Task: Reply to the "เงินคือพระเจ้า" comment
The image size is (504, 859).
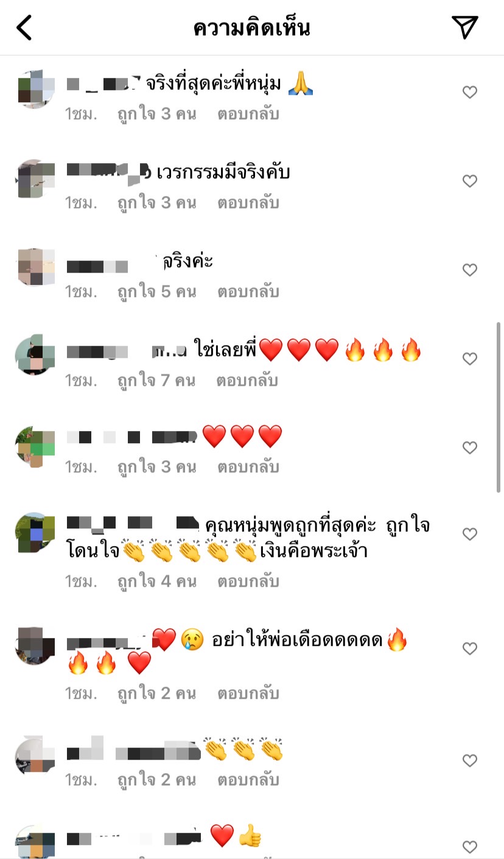Action: click(248, 581)
